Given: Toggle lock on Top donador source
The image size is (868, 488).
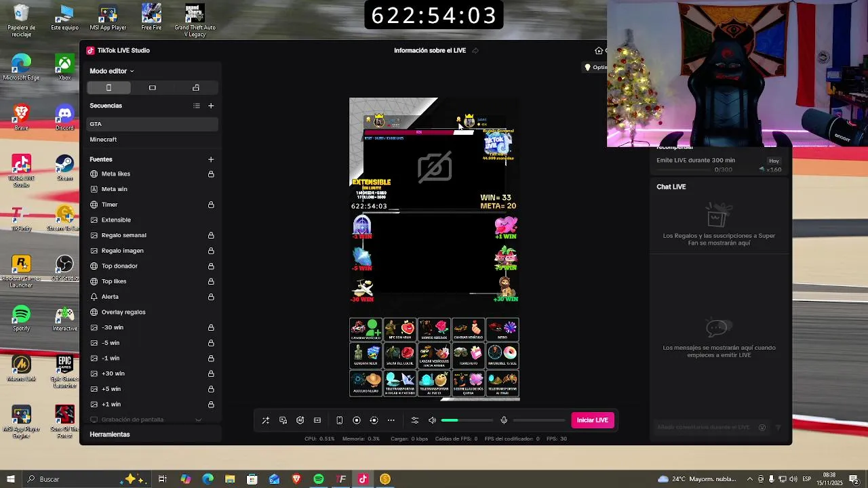Looking at the screenshot, I should tap(211, 266).
